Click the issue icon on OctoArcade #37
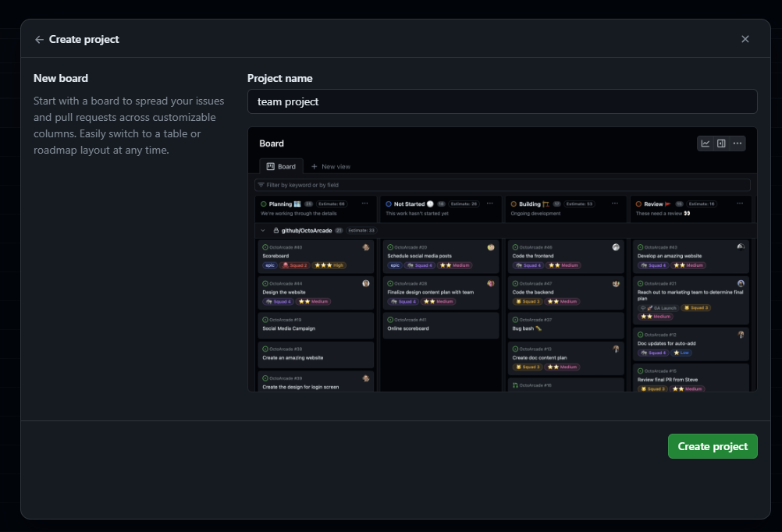Viewport: 782px width, 532px height. point(515,320)
